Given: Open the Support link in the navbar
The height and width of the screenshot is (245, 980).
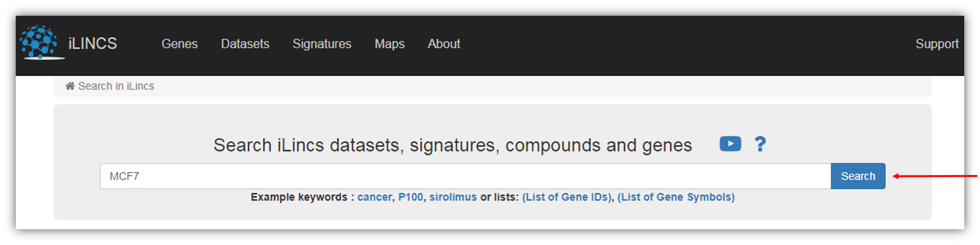Looking at the screenshot, I should pyautogui.click(x=937, y=44).
